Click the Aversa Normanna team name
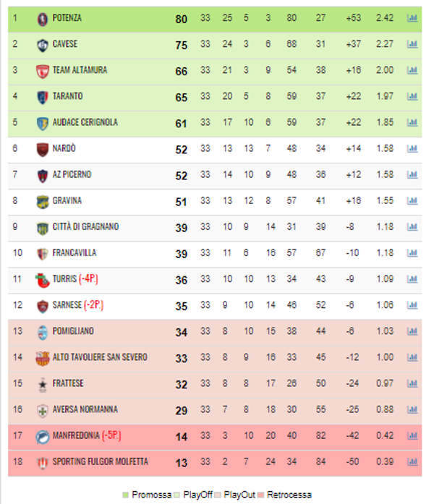The height and width of the screenshot is (504, 434). click(85, 409)
